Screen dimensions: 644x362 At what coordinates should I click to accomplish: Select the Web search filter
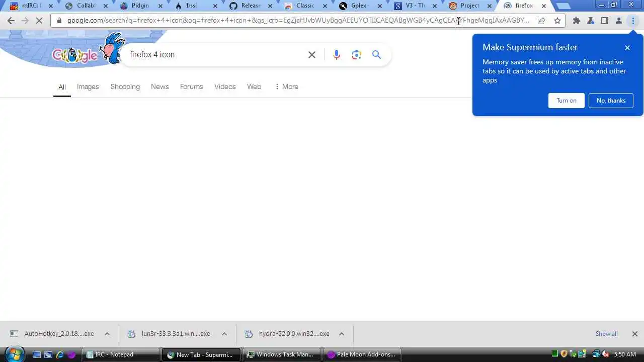254,86
